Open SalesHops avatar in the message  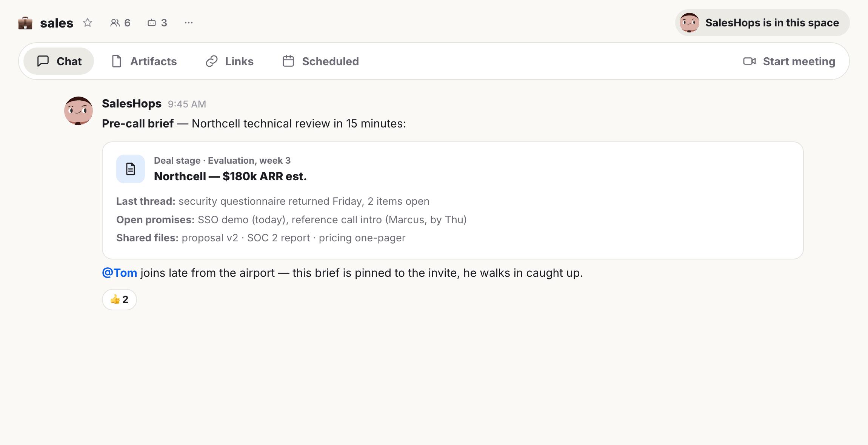click(x=78, y=110)
